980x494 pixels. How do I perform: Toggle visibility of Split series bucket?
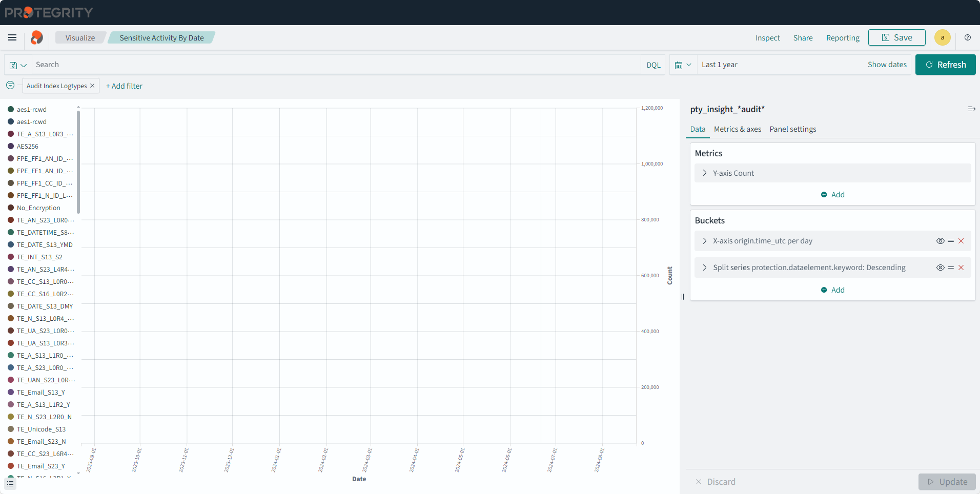click(x=940, y=267)
